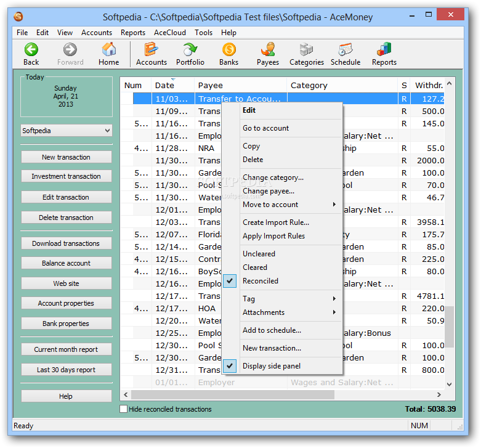Open the Accounts menu in menu bar
Screen dimensions: 481x448
coord(97,33)
